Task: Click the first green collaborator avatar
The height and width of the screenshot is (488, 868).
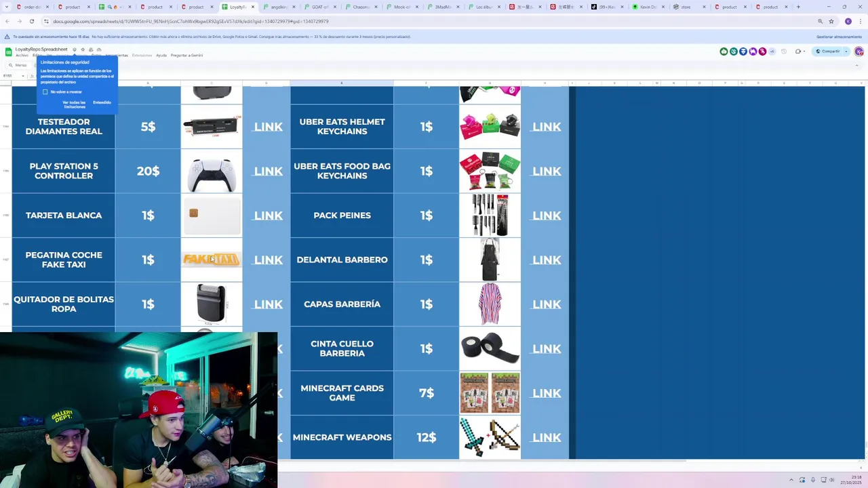Action: click(724, 52)
